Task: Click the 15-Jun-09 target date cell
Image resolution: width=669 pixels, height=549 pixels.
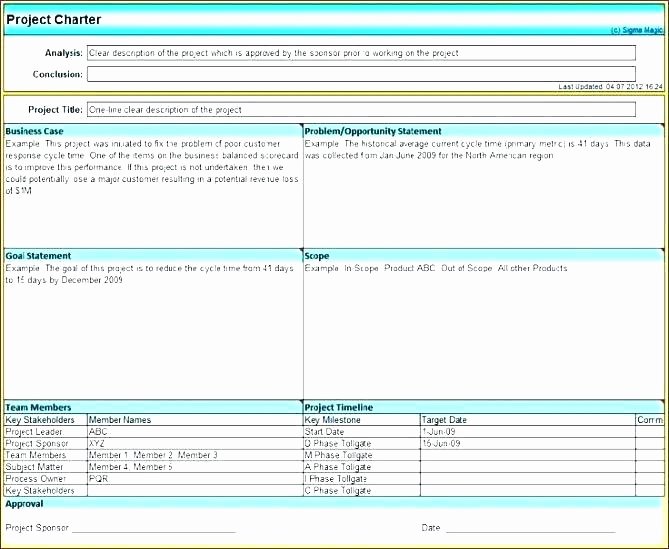Action: (528, 443)
